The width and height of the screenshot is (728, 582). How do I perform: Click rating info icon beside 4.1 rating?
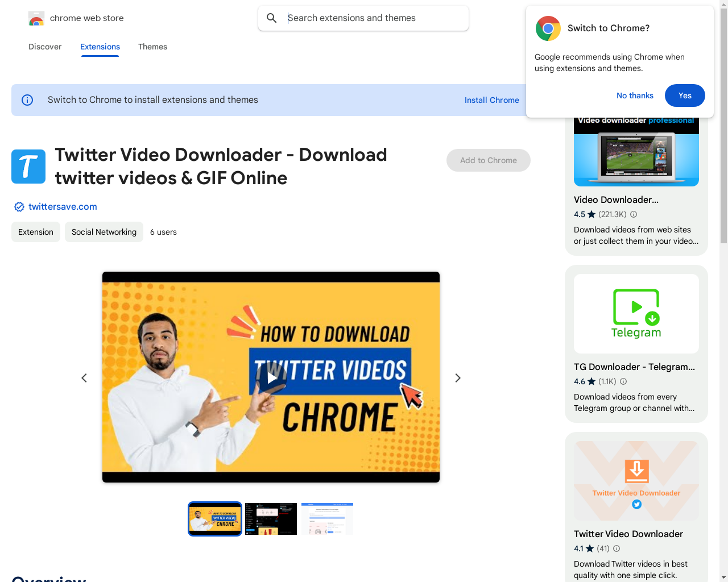(617, 548)
